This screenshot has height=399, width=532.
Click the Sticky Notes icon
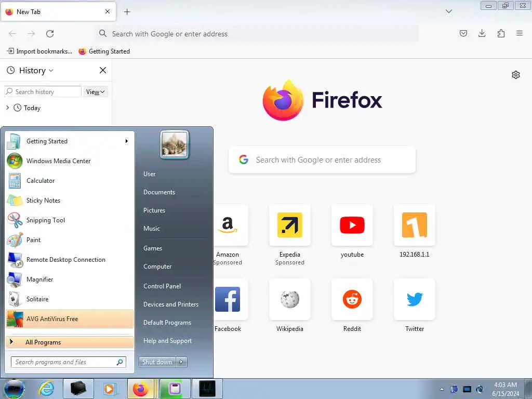click(15, 201)
